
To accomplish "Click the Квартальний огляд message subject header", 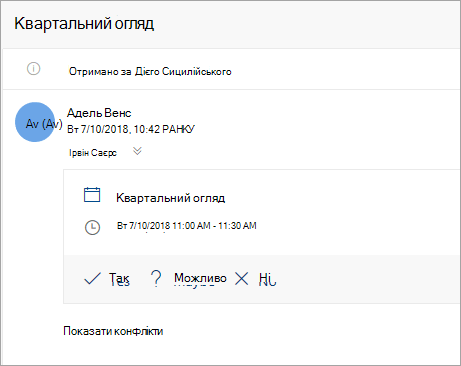I will pos(84,24).
